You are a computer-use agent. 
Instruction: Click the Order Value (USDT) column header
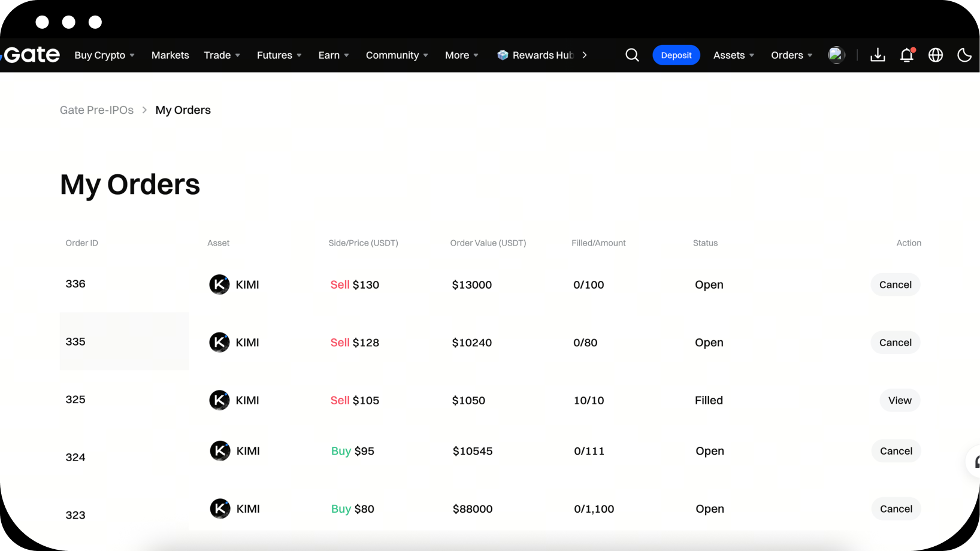coord(488,243)
